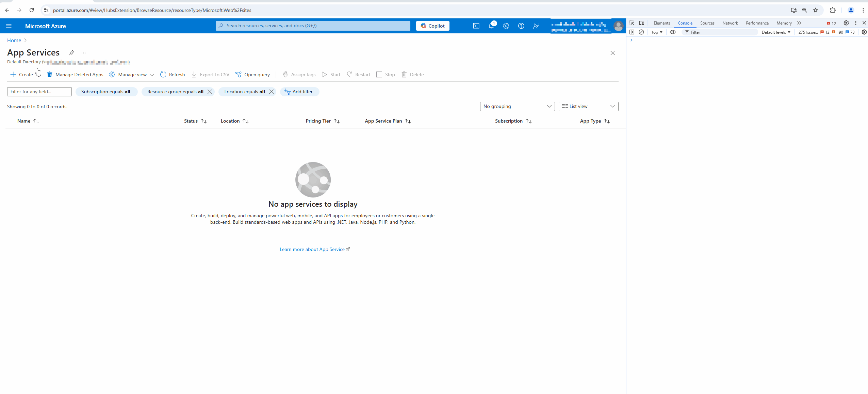
Task: Go back in the browser
Action: [7, 10]
